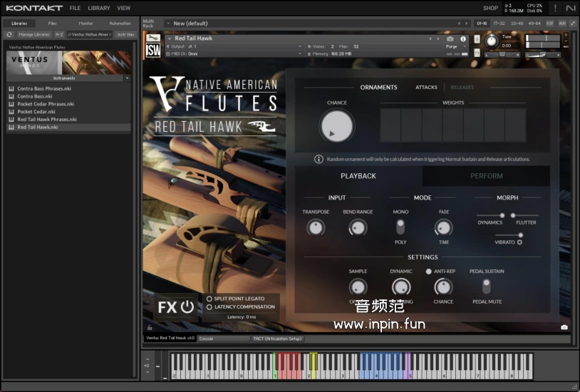This screenshot has height=392, width=580.
Task: Solo the Red Tail Hawk instrument
Action: (477, 39)
